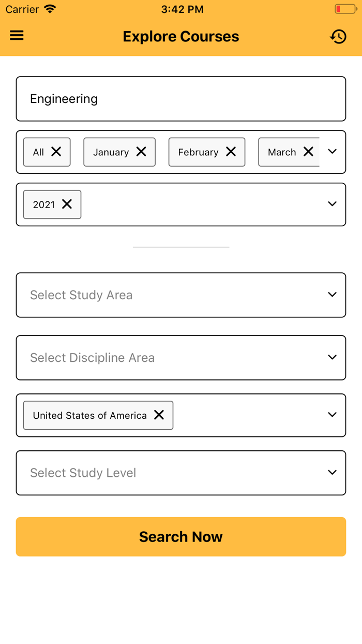Viewport: 362px width, 644px height.
Task: Tap the Wi-Fi status icon
Action: point(50,8)
